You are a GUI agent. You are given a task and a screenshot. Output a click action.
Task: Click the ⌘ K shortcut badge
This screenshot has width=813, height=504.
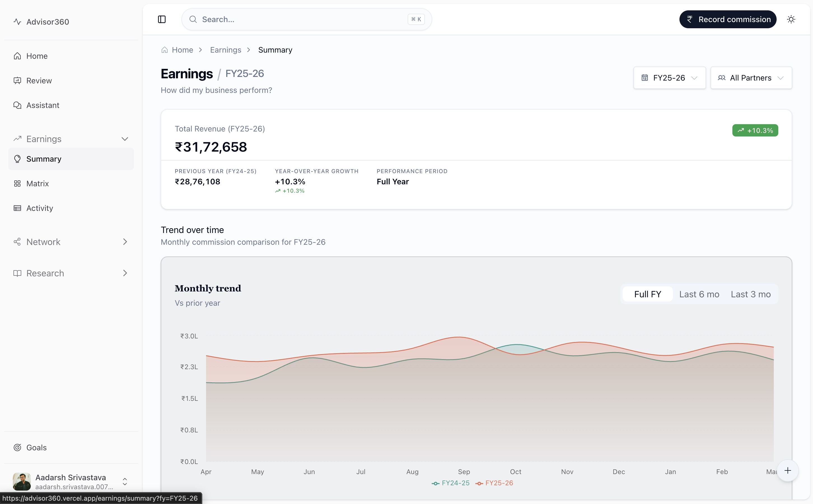(416, 19)
